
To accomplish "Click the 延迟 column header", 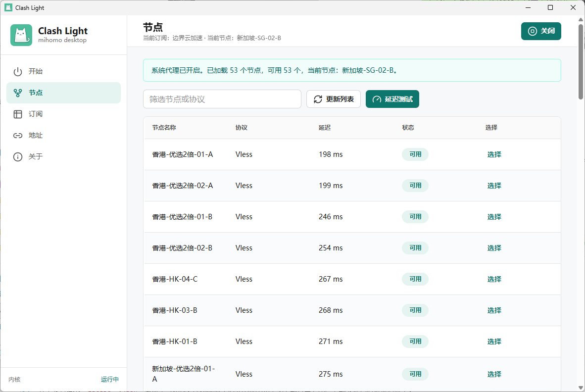I will click(325, 128).
